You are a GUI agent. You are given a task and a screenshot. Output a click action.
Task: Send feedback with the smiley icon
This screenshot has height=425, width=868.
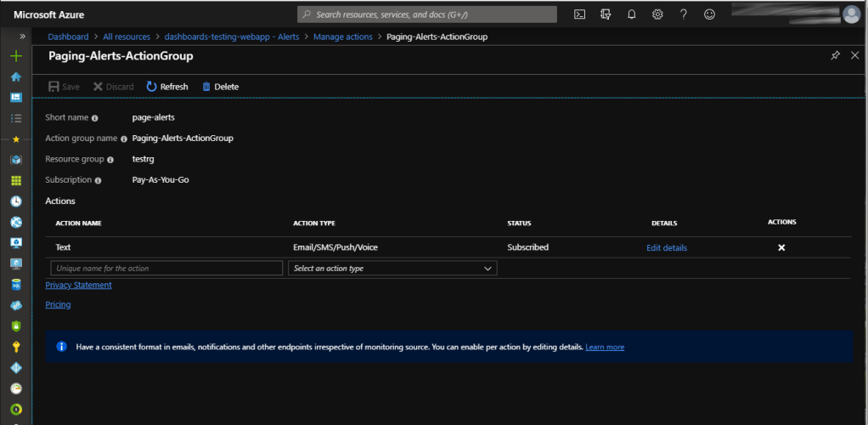709,14
